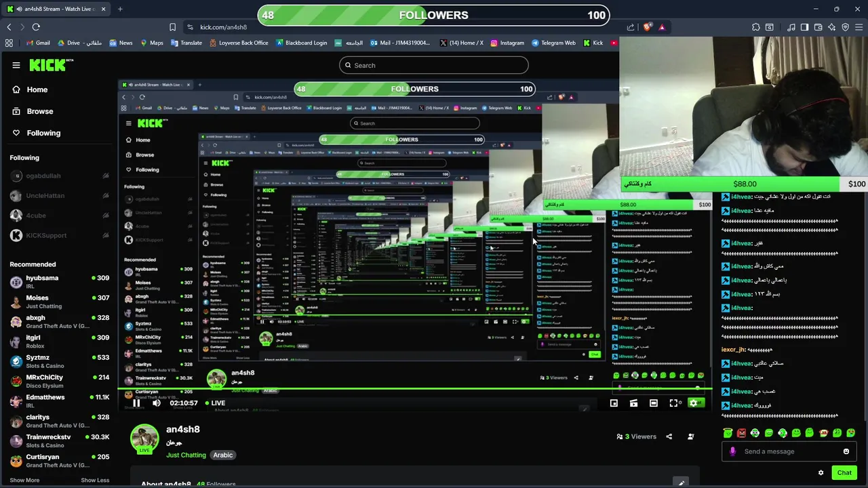The image size is (868, 488).
Task: Open the Loyverse Back Office bookmark
Action: coord(239,43)
